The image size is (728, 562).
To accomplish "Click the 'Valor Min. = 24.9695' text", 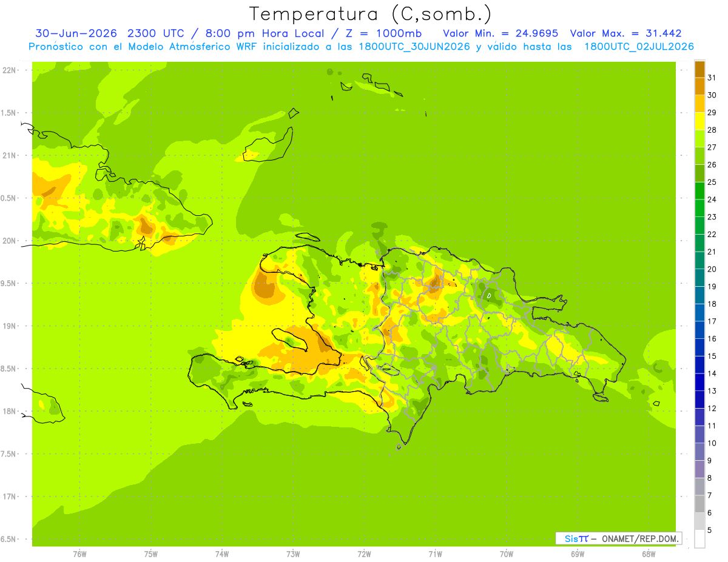I will tap(501, 33).
